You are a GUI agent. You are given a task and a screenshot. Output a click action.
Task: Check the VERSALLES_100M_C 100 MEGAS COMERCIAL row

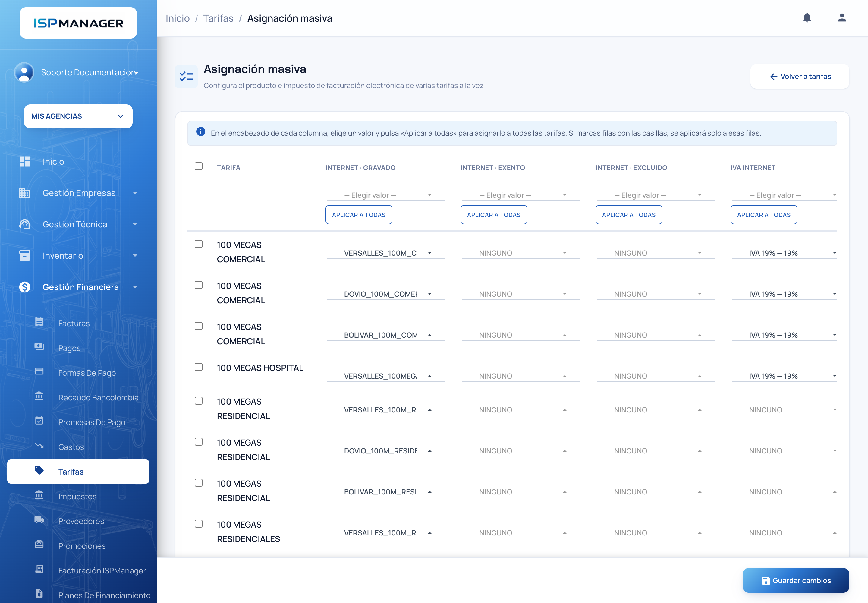coord(199,244)
